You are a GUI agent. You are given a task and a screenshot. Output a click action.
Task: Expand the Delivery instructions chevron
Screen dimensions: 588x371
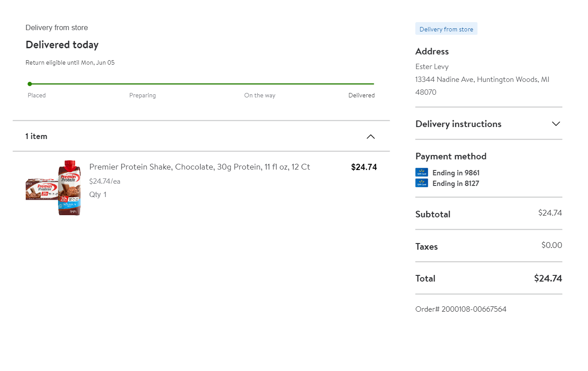(556, 124)
